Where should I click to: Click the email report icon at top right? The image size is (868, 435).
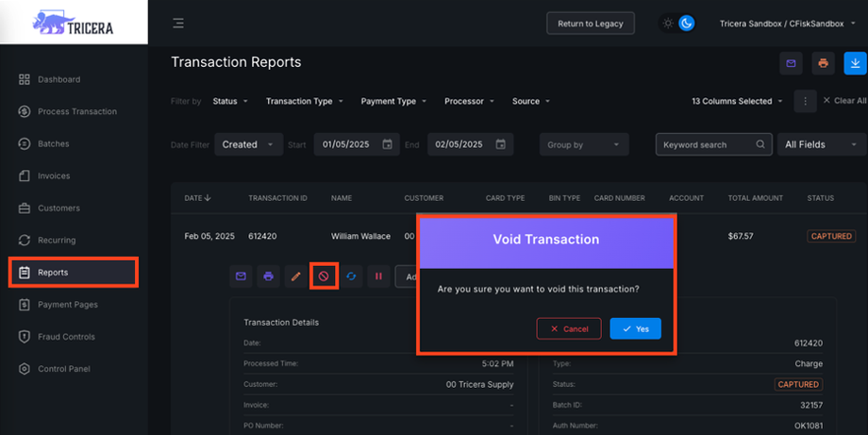791,63
